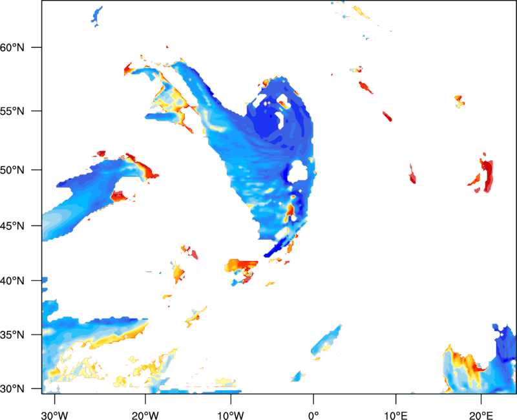Click the 40°N latitude label
This screenshot has width=517, height=420.
[x=12, y=281]
